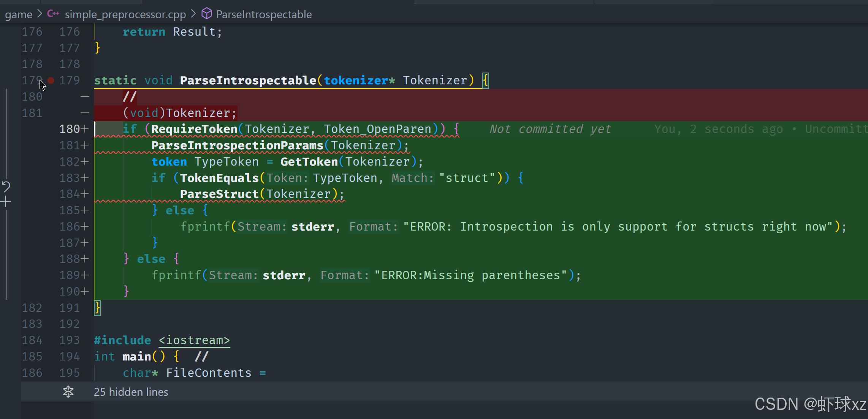The image size is (868, 419).
Task: Expand chevron after simple_preprocessor.cpp breadcrumb
Action: (193, 14)
